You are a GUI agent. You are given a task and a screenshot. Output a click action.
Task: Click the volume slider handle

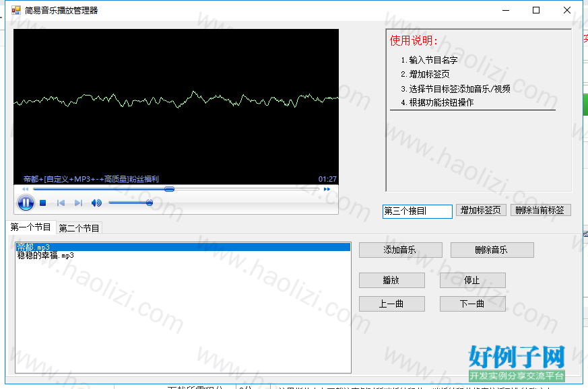150,203
